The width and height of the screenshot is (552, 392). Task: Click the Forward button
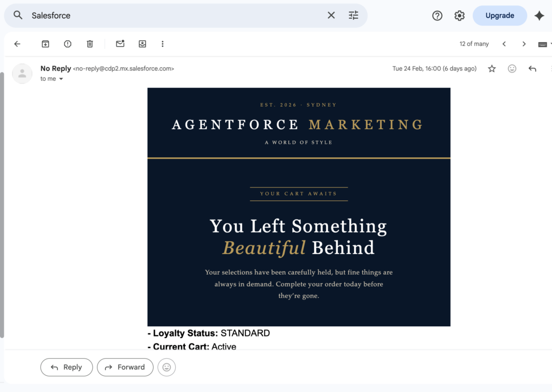click(x=125, y=367)
